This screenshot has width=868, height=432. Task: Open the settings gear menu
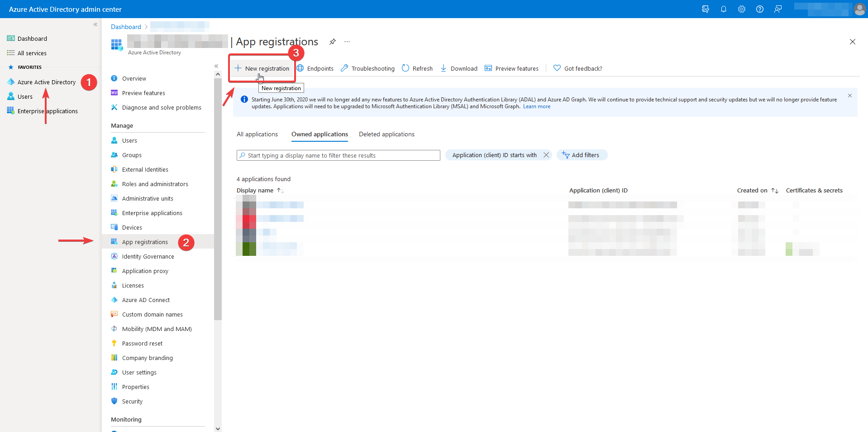point(741,9)
